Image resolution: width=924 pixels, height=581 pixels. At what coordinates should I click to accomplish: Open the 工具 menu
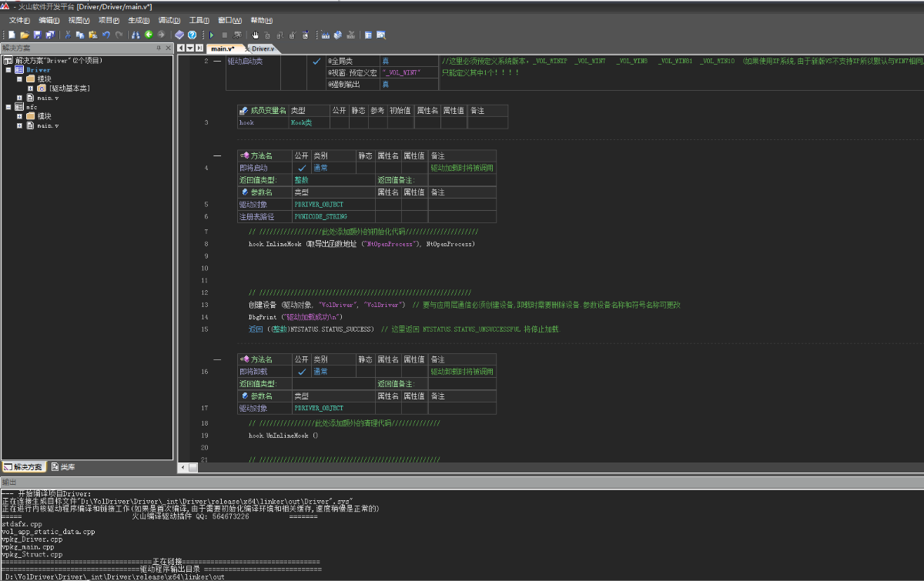[x=199, y=20]
